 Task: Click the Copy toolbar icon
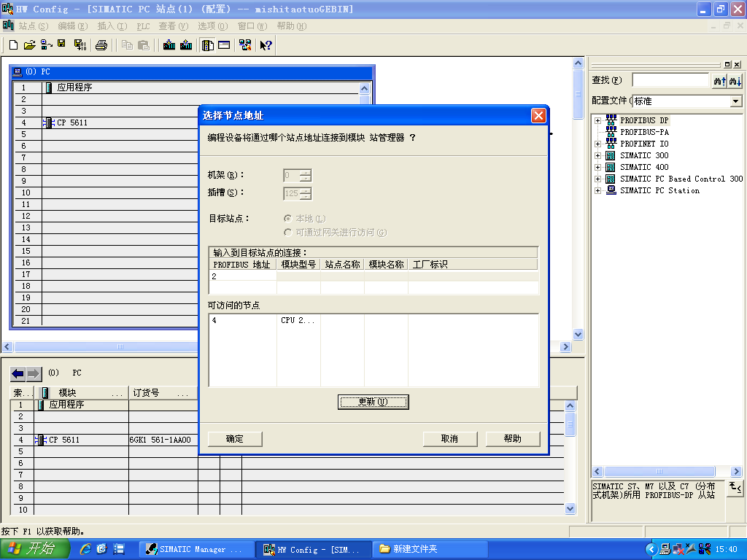(x=127, y=45)
